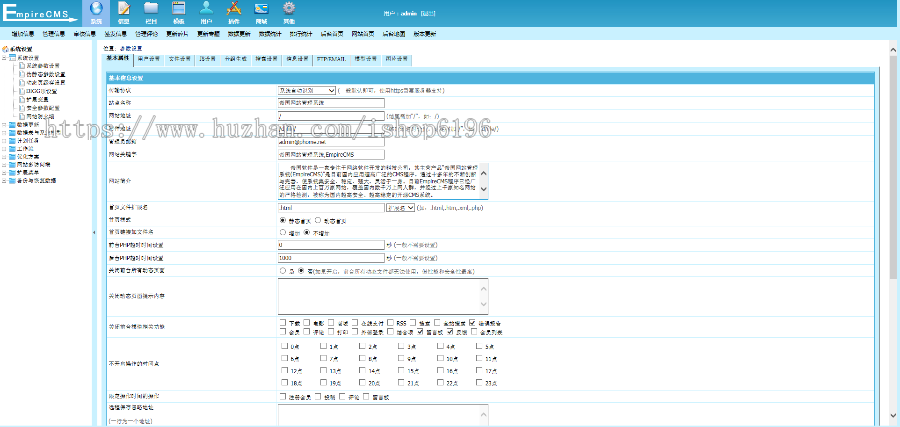900x427 pixels.
Task: Open the DIGG tree item in the left tree
Action: (x=42, y=91)
